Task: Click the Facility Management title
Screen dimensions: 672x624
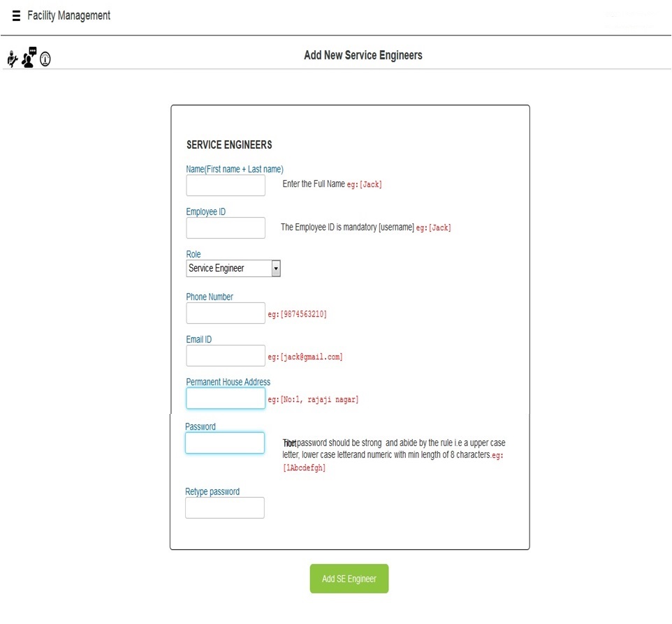Action: [x=68, y=15]
